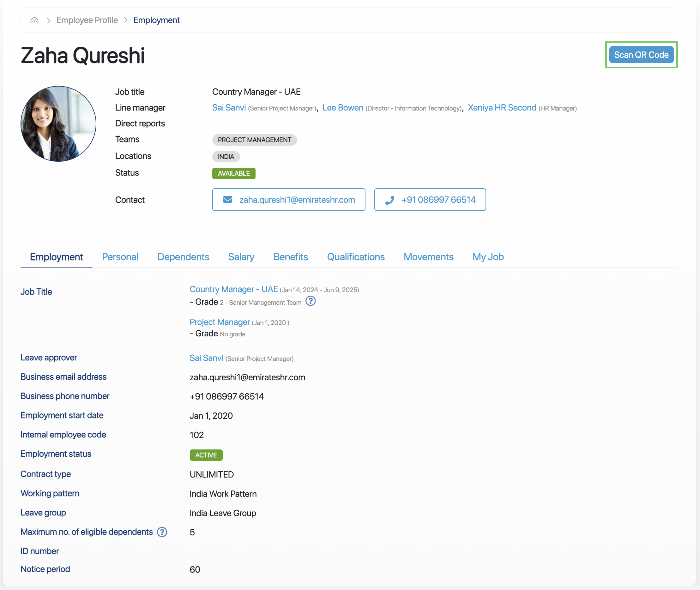Click the dashboard home icon in breadcrumb

click(34, 21)
